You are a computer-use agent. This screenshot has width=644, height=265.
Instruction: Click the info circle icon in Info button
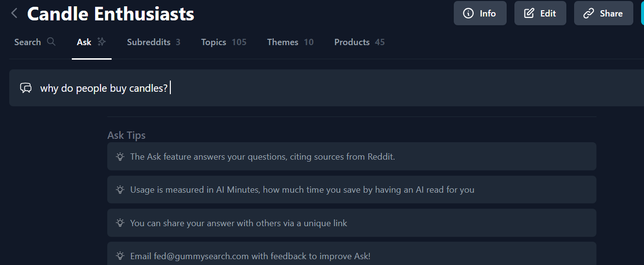[x=468, y=14]
